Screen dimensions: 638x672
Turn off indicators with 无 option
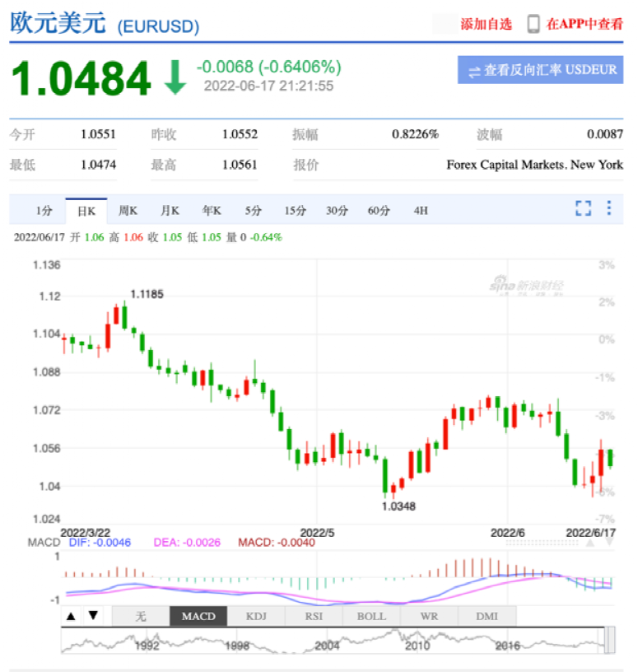click(x=141, y=616)
